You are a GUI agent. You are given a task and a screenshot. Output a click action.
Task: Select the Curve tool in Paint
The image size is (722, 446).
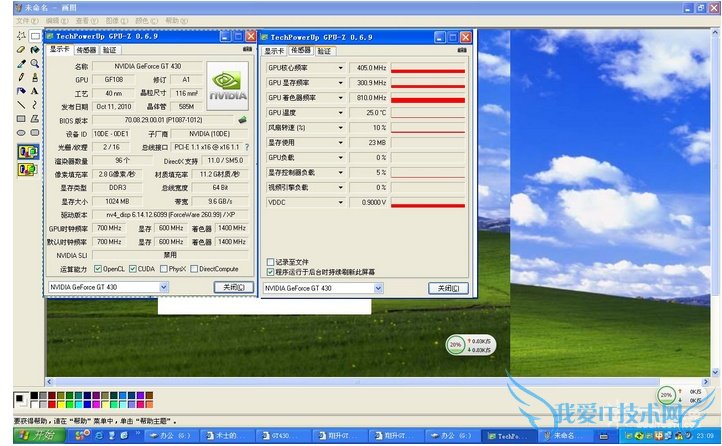[x=35, y=105]
